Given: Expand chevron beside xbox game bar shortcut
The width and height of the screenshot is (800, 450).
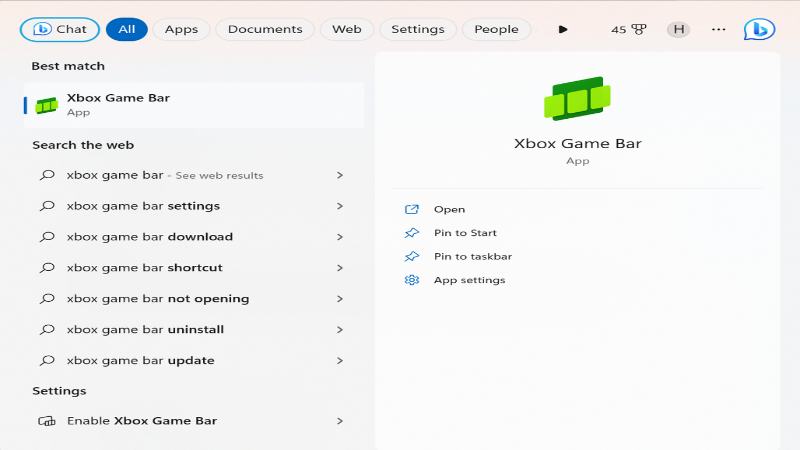Looking at the screenshot, I should (x=340, y=268).
